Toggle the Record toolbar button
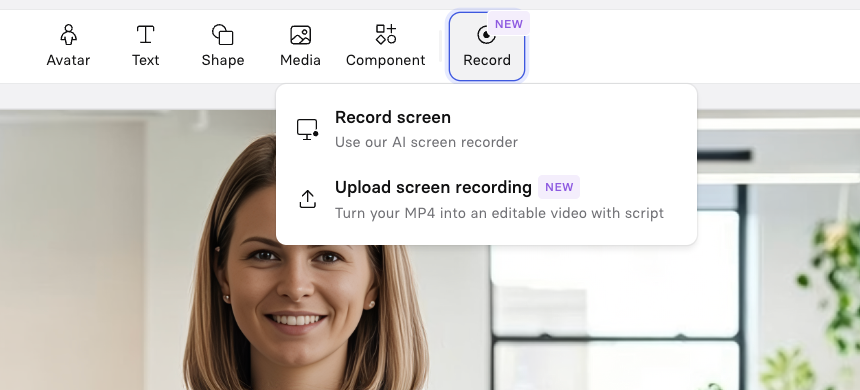Screen dimensions: 860x390 pos(487,46)
